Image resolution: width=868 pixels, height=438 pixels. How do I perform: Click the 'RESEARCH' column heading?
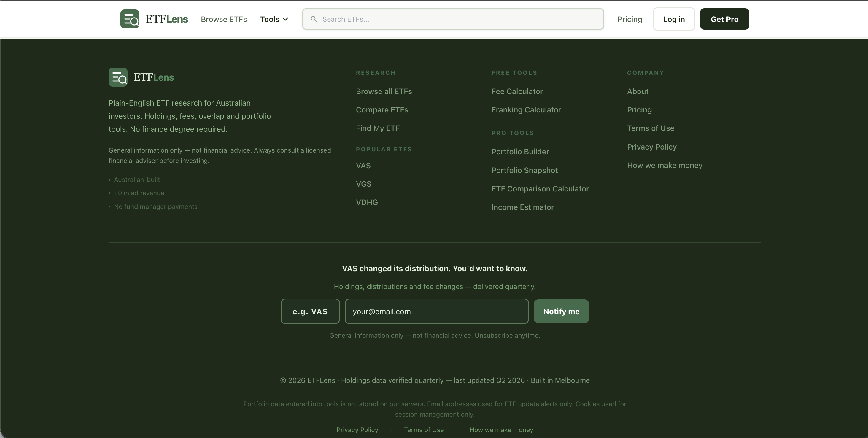point(376,73)
